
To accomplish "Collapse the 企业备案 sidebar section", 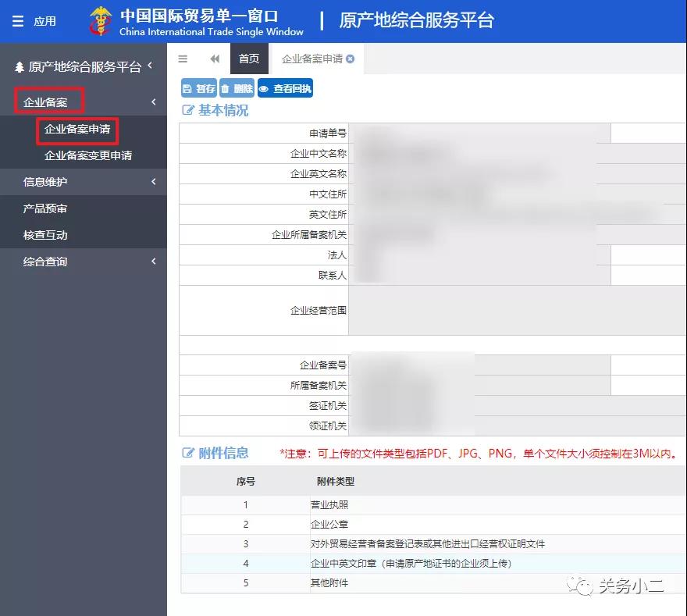I will click(x=152, y=101).
